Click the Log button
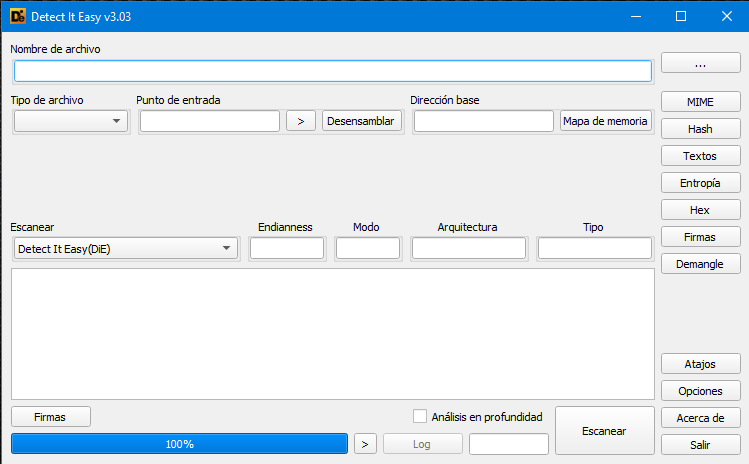This screenshot has width=749, height=464. pyautogui.click(x=423, y=444)
